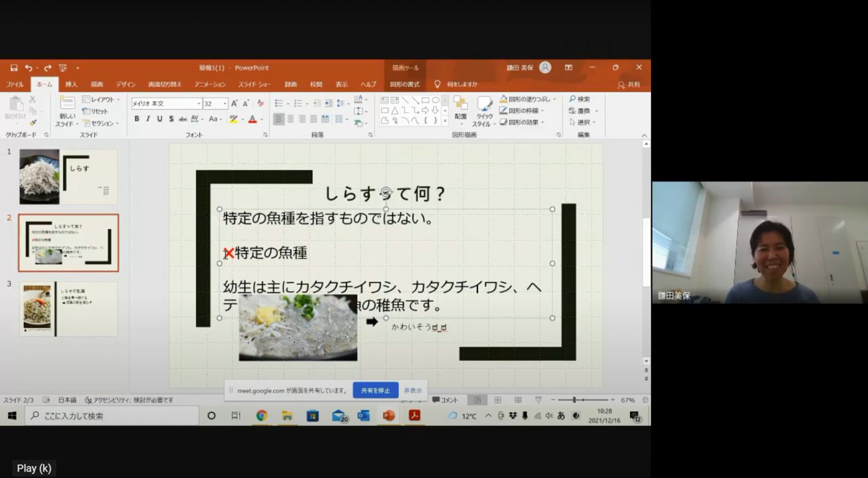
Task: Click the Save icon in title bar
Action: pyautogui.click(x=14, y=68)
